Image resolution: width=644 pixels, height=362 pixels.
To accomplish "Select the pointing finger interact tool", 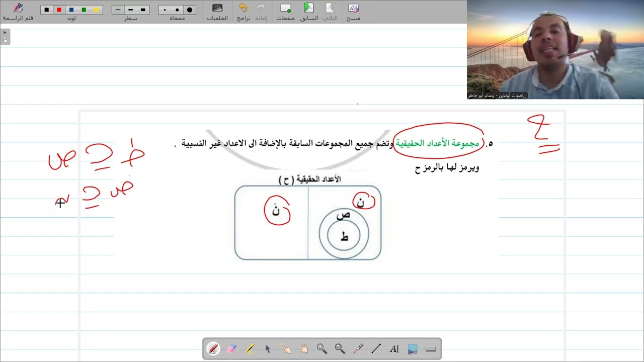I will pos(286,348).
